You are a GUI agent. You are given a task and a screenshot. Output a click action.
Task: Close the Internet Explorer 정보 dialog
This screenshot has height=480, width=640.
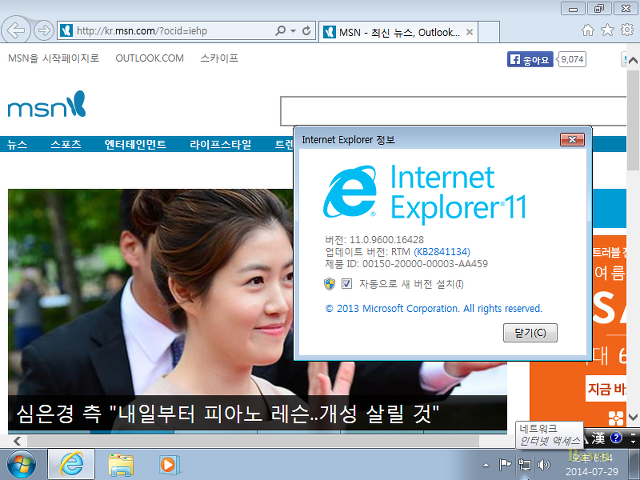(572, 140)
